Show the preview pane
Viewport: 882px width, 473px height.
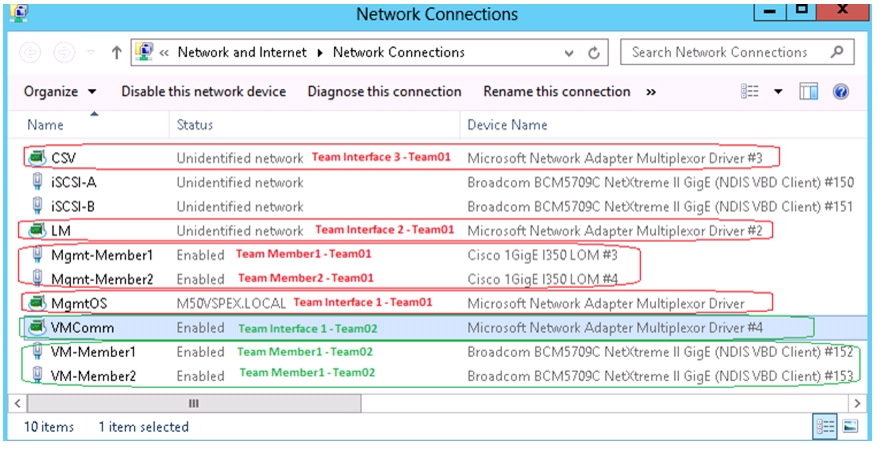point(808,91)
